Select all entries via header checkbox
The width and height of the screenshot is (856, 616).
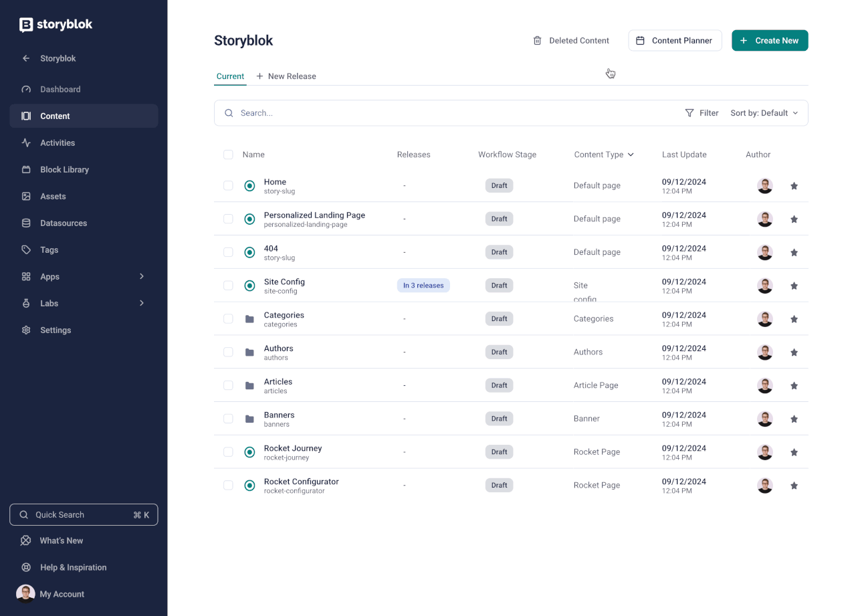[228, 154]
